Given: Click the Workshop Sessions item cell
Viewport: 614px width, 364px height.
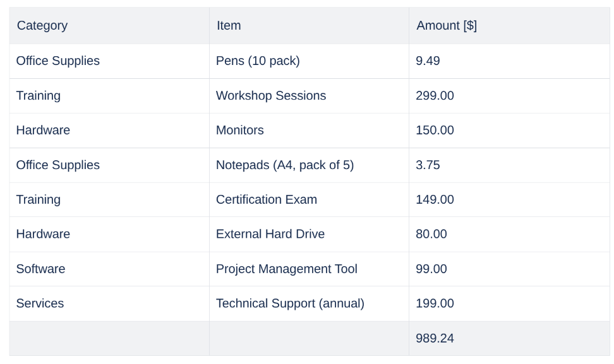Looking at the screenshot, I should coord(271,96).
